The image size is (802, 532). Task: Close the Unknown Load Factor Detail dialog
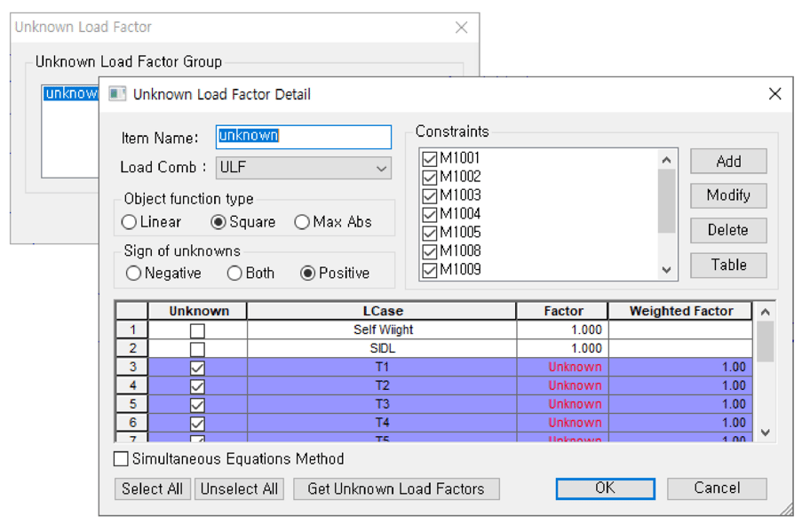click(774, 94)
